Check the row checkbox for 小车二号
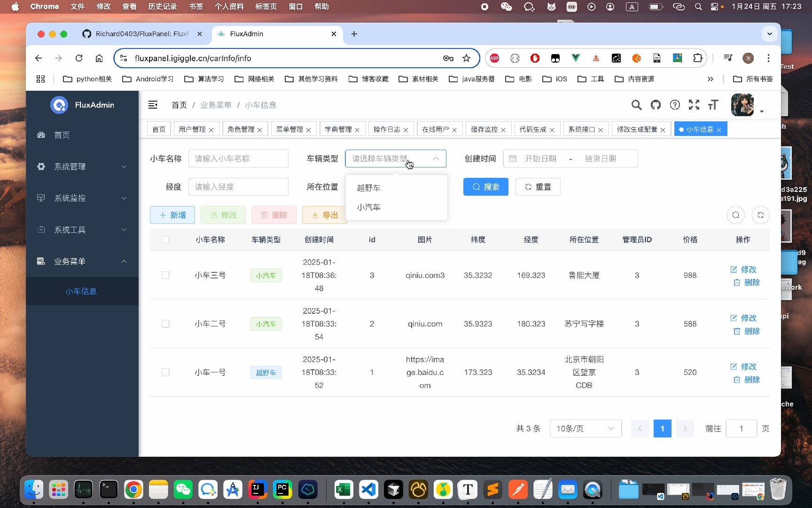 165,324
